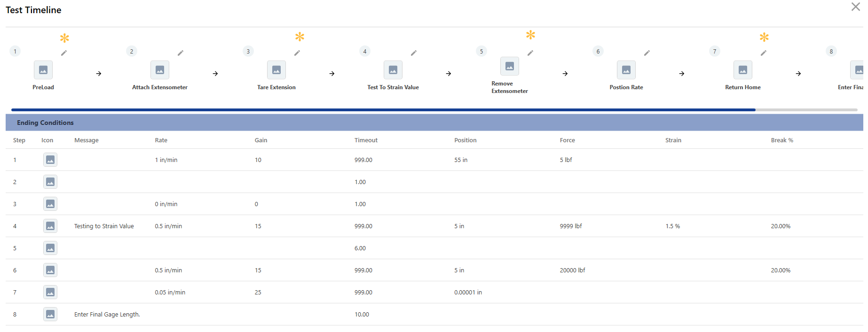Click the '6.00' timeout cell

click(360, 248)
